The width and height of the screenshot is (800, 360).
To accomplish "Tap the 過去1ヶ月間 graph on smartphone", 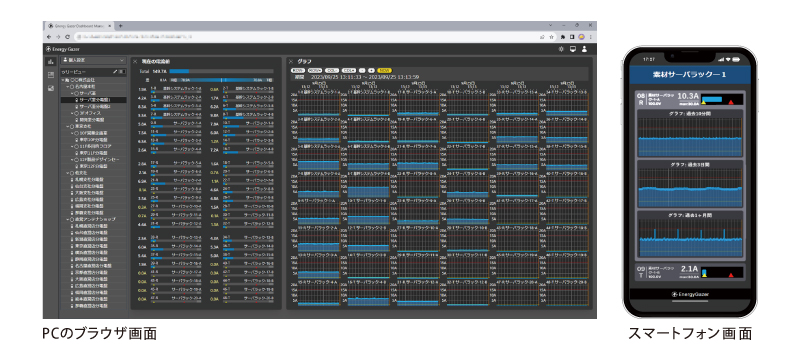I will point(690,234).
